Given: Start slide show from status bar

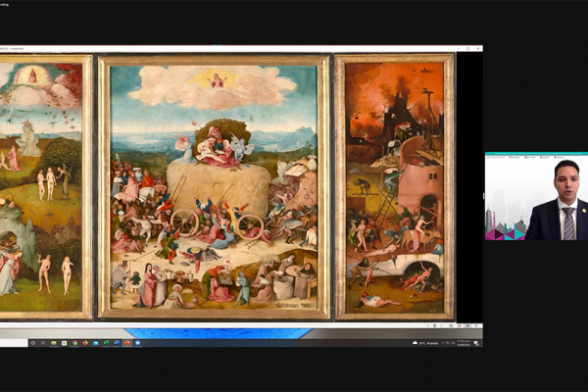Looking at the screenshot, I should point(476,325).
